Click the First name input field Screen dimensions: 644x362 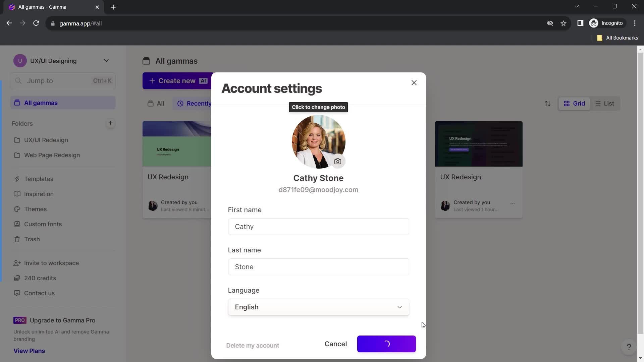(x=318, y=226)
